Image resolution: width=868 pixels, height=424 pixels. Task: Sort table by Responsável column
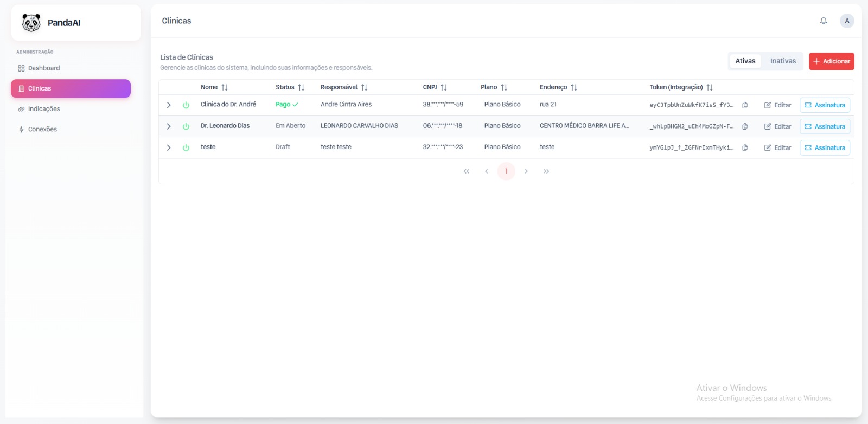point(364,87)
